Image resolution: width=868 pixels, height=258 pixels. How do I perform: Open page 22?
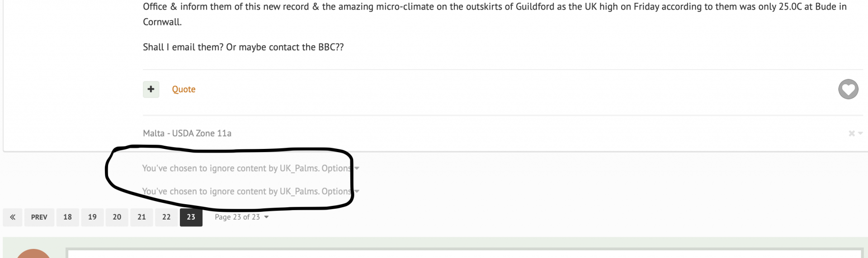[x=166, y=217]
